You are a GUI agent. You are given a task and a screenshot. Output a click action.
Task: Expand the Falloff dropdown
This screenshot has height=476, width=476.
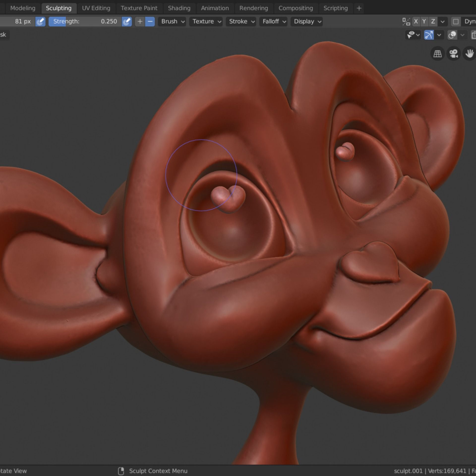pyautogui.click(x=274, y=22)
